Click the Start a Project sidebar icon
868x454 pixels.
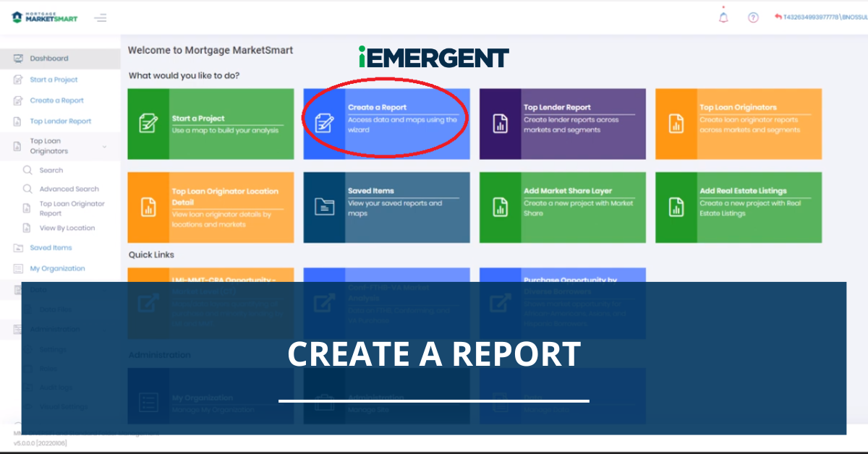coord(18,80)
